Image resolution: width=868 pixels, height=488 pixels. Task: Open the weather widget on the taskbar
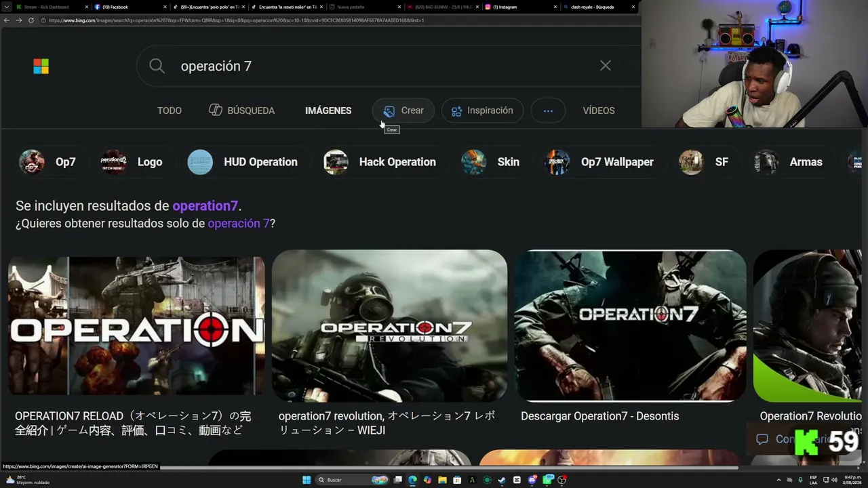pyautogui.click(x=27, y=480)
